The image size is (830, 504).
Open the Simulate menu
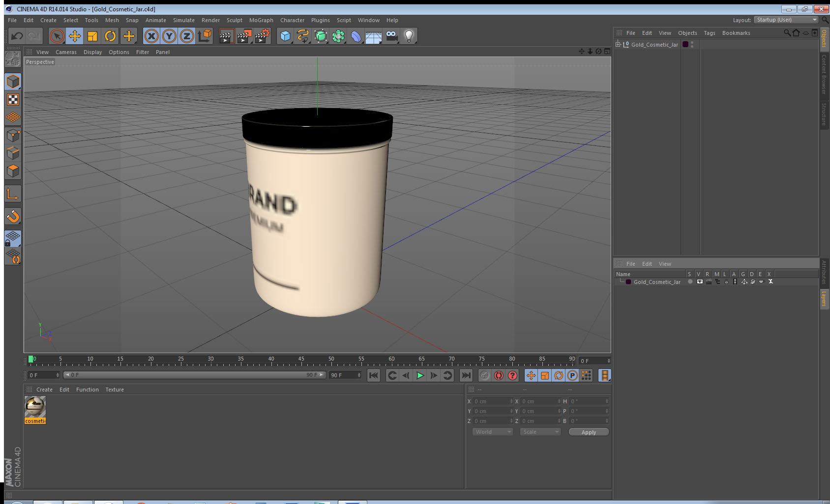click(184, 20)
